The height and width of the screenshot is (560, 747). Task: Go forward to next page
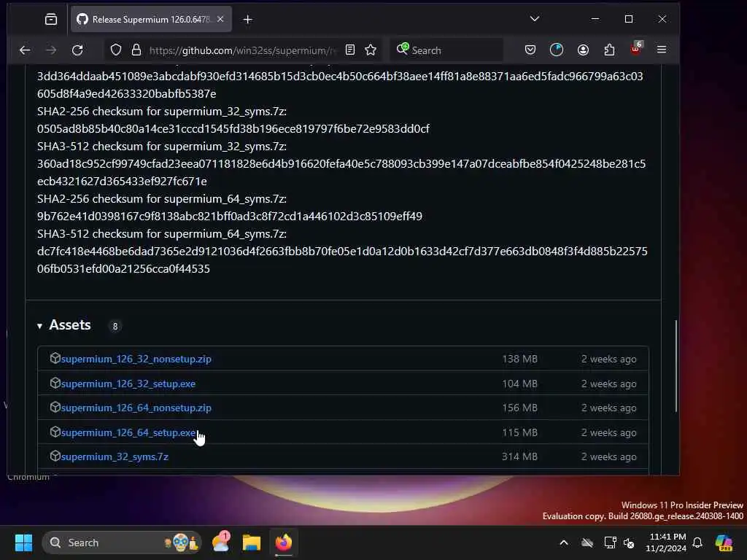pyautogui.click(x=51, y=50)
